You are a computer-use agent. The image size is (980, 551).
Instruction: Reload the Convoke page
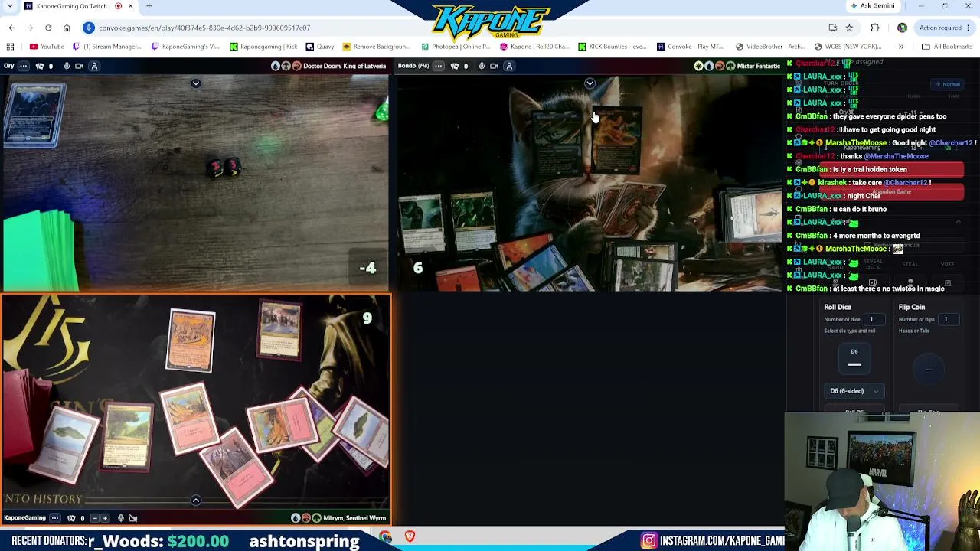48,28
